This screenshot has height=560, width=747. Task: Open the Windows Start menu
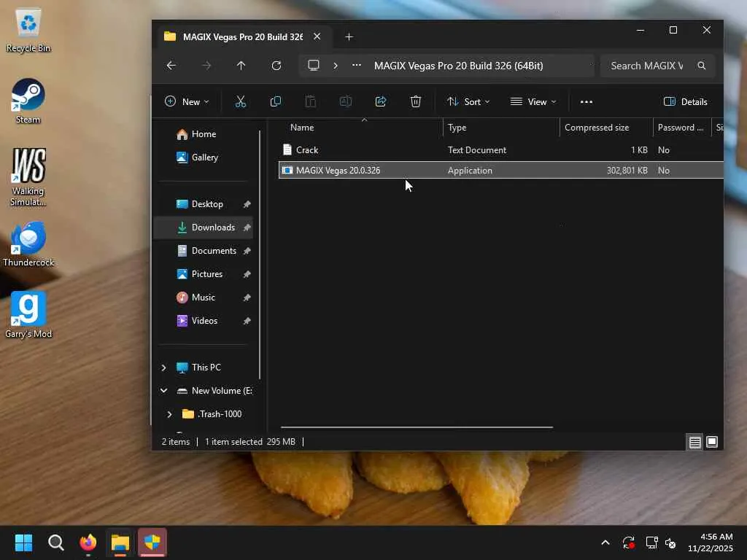23,542
